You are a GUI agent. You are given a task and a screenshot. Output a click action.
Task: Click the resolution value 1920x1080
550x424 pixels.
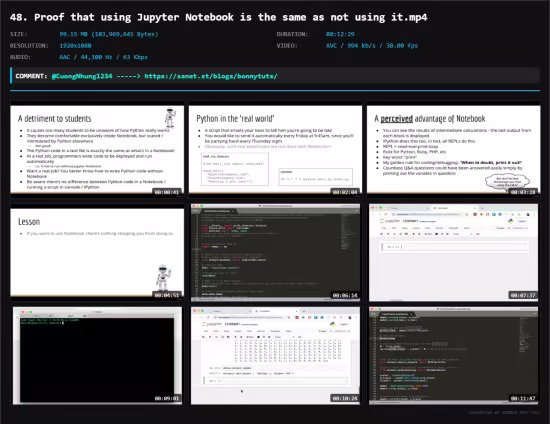point(75,46)
